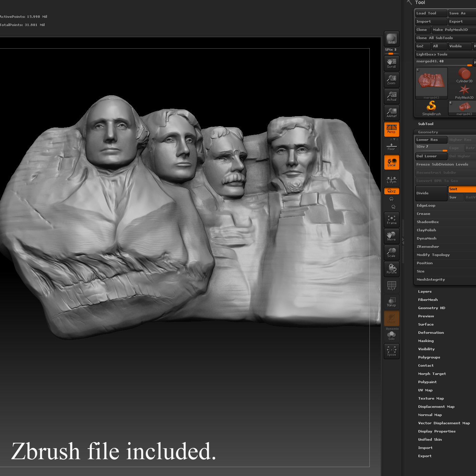Click the GoZ button
The width and height of the screenshot is (476, 476).
coord(423,46)
